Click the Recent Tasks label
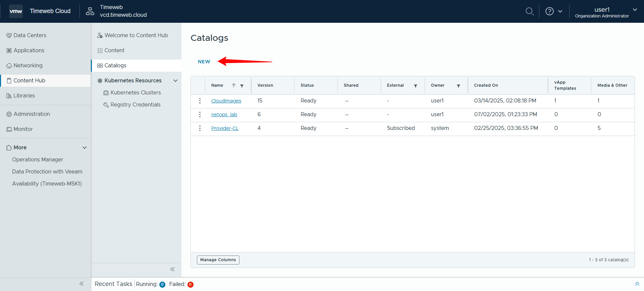The width and height of the screenshot is (644, 291). coord(113,284)
